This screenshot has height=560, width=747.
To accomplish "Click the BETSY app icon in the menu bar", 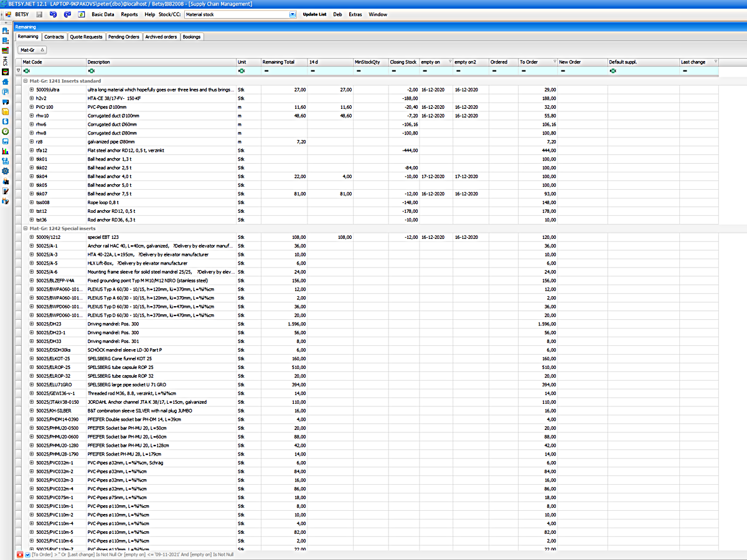I will click(8, 14).
